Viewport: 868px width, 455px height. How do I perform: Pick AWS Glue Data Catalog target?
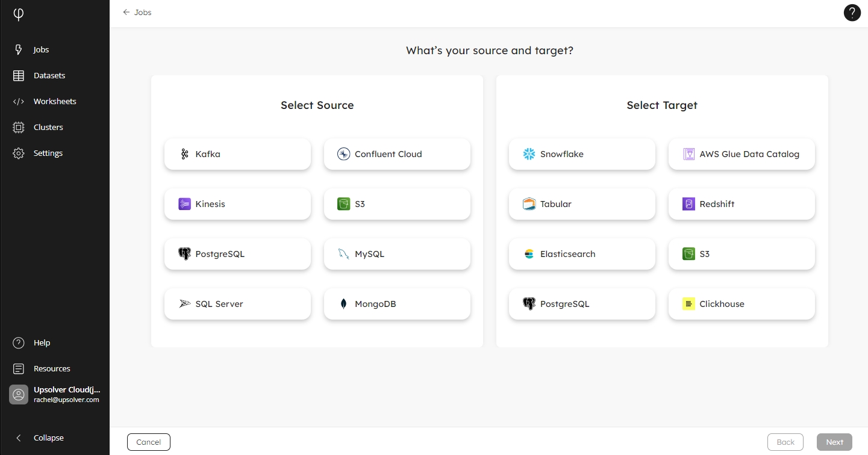point(742,154)
